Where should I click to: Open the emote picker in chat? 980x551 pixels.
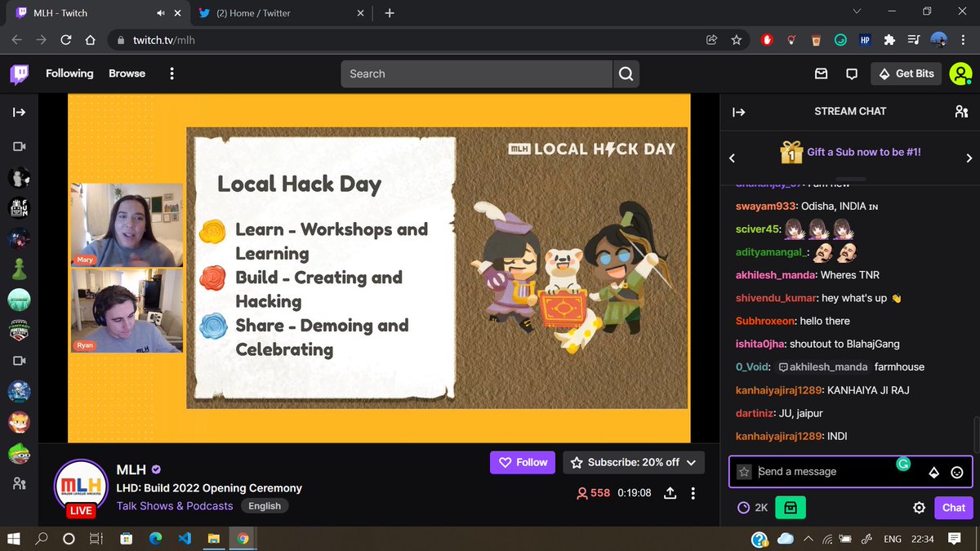pyautogui.click(x=955, y=472)
